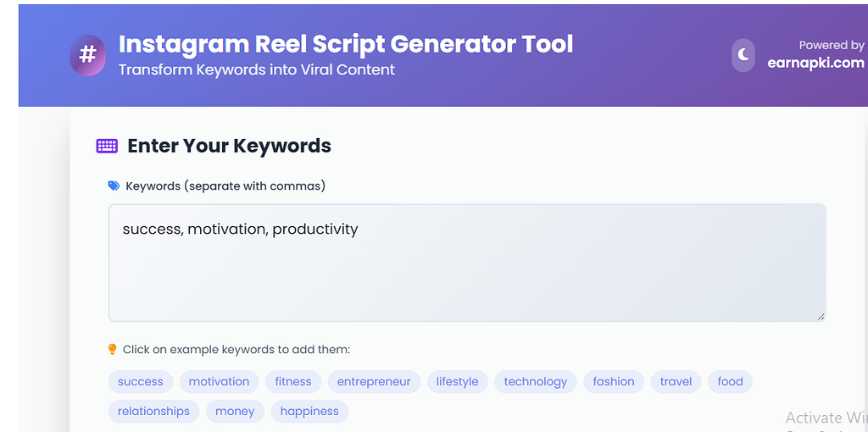
Task: Click inside the keywords text area
Action: point(466,263)
